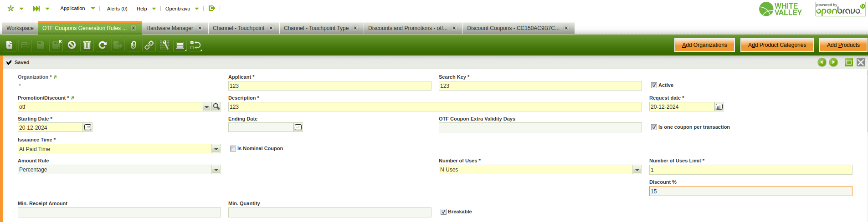Maximize the form view

coord(849,62)
